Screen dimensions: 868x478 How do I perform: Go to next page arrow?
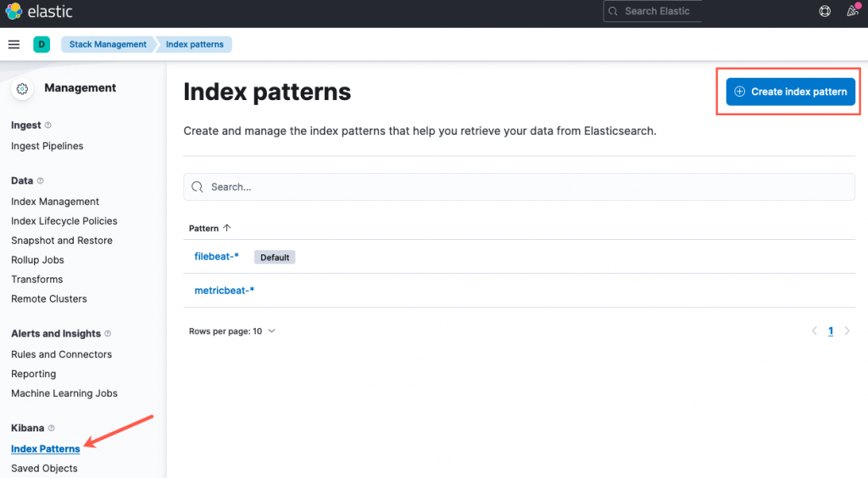click(x=847, y=331)
